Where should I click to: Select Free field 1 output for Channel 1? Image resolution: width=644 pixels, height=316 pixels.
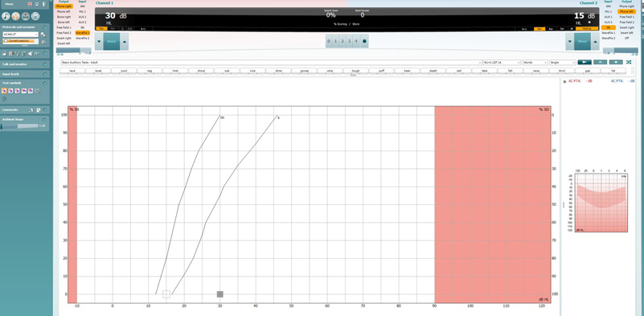pos(64,27)
